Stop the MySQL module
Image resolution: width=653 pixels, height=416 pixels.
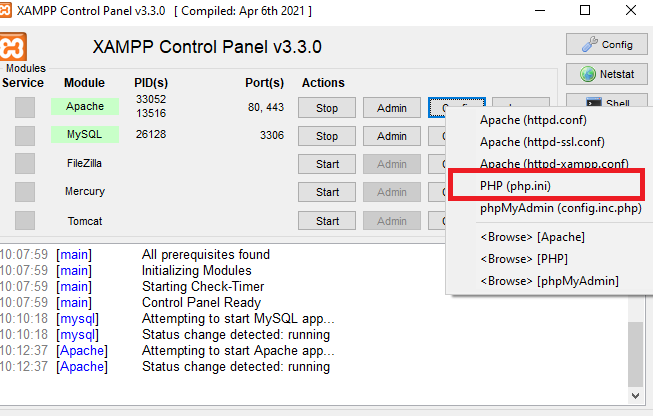pyautogui.click(x=326, y=136)
